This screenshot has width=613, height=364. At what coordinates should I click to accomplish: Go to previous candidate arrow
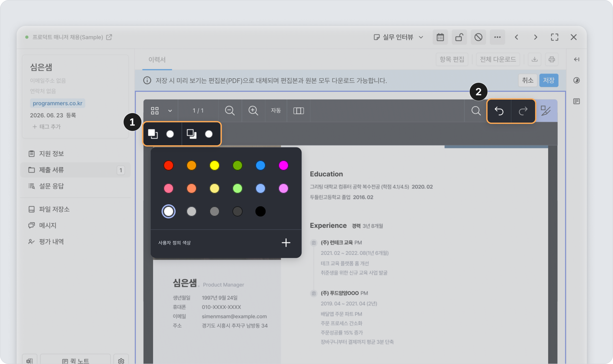click(x=516, y=37)
